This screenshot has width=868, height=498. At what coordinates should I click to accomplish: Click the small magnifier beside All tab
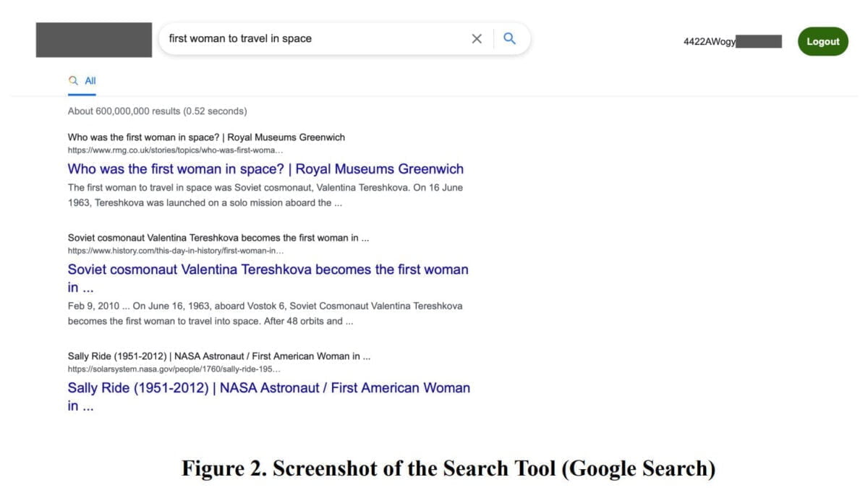coord(73,81)
